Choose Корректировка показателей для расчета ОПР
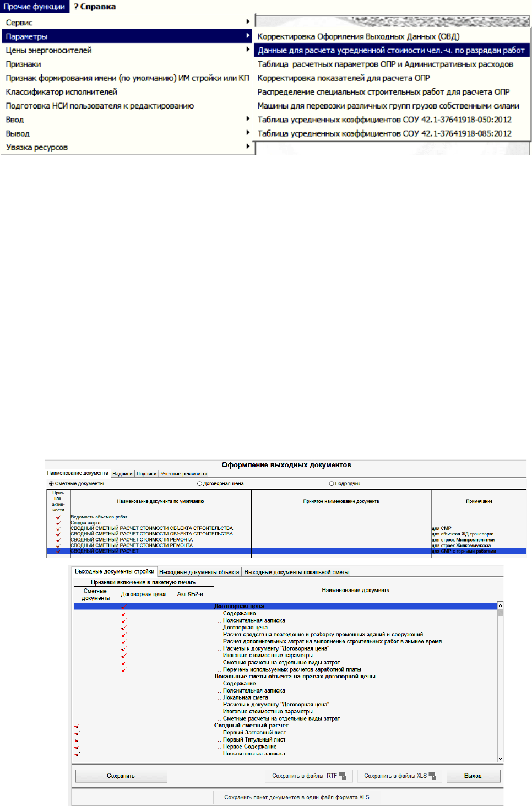The width and height of the screenshot is (532, 806). [344, 78]
